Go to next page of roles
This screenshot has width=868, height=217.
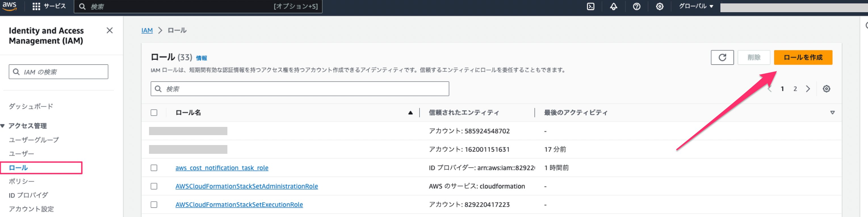808,89
